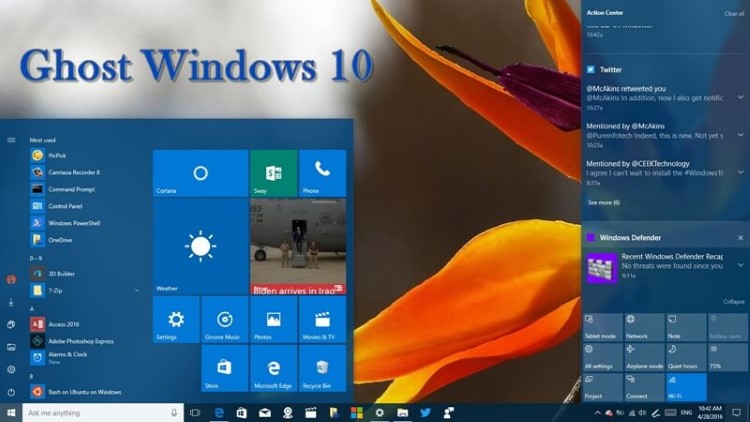Select Control Panel in Most used list
Image resolution: width=750 pixels, height=422 pixels.
pos(65,206)
